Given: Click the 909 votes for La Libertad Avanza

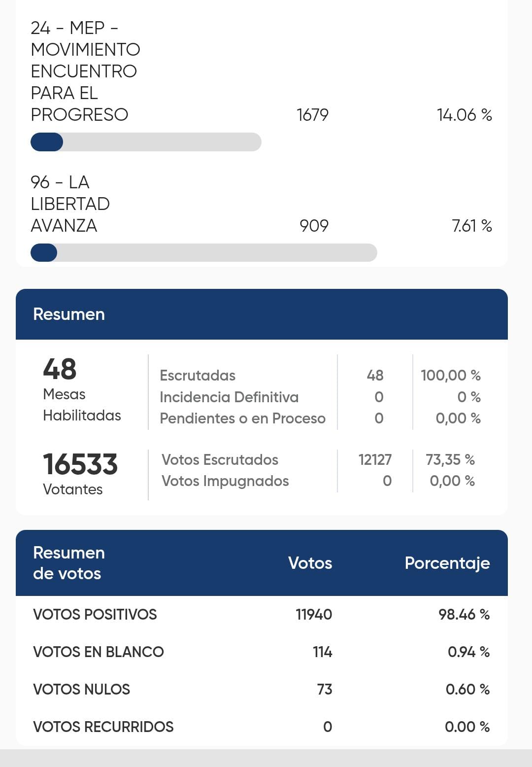Looking at the screenshot, I should [x=314, y=226].
